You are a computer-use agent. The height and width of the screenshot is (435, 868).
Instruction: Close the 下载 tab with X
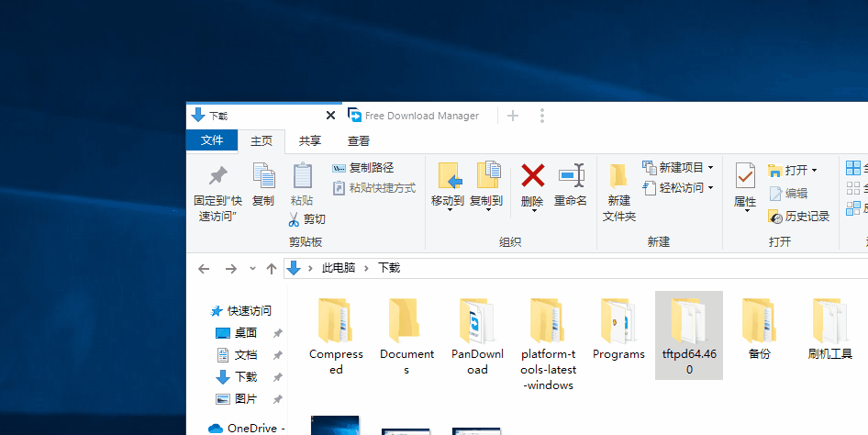pyautogui.click(x=330, y=116)
